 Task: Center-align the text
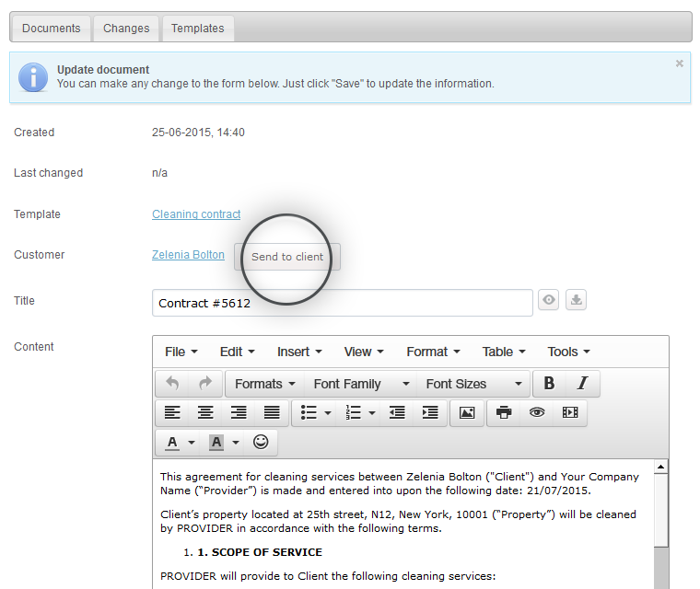tap(205, 412)
